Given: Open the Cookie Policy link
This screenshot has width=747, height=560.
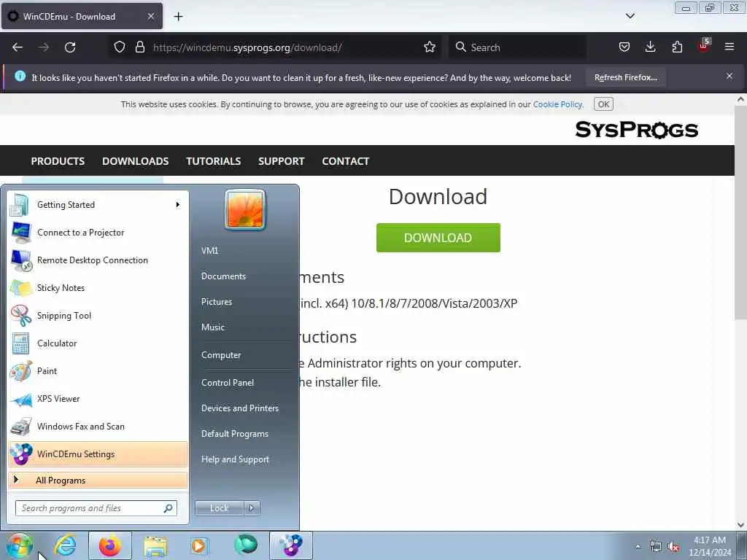Looking at the screenshot, I should coord(557,104).
